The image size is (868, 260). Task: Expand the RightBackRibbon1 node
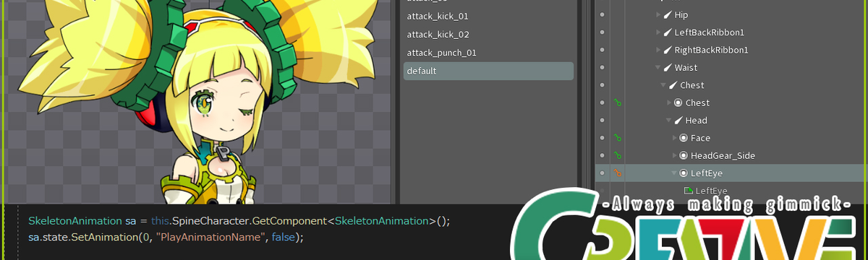[x=658, y=50]
